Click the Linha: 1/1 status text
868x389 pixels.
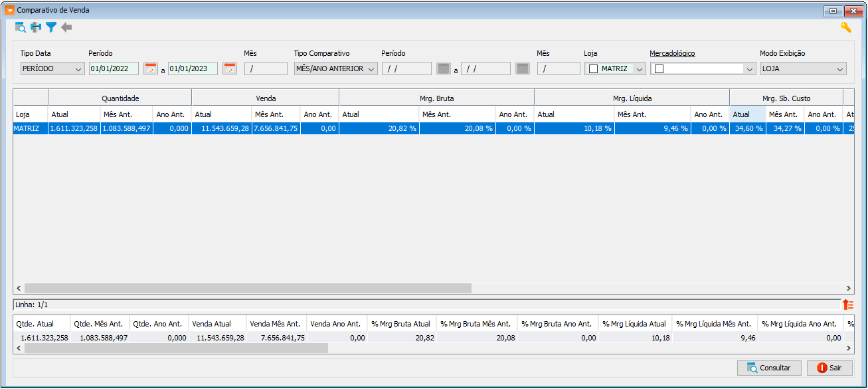click(31, 305)
